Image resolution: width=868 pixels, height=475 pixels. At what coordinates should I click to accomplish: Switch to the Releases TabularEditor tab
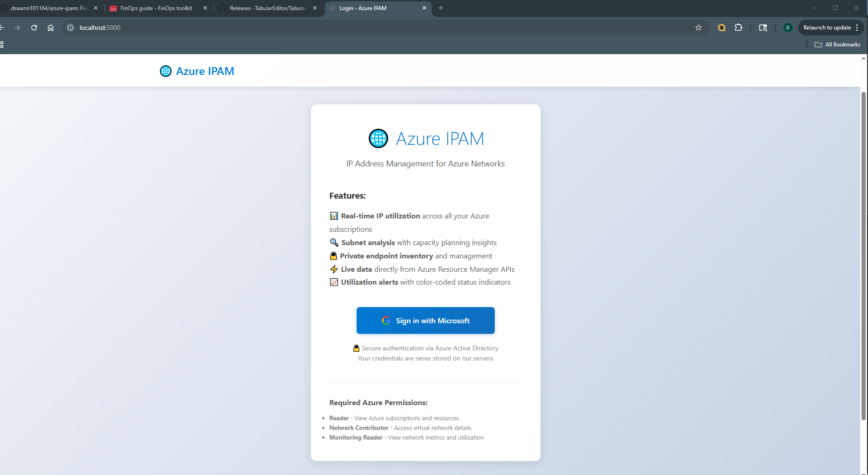click(x=268, y=8)
